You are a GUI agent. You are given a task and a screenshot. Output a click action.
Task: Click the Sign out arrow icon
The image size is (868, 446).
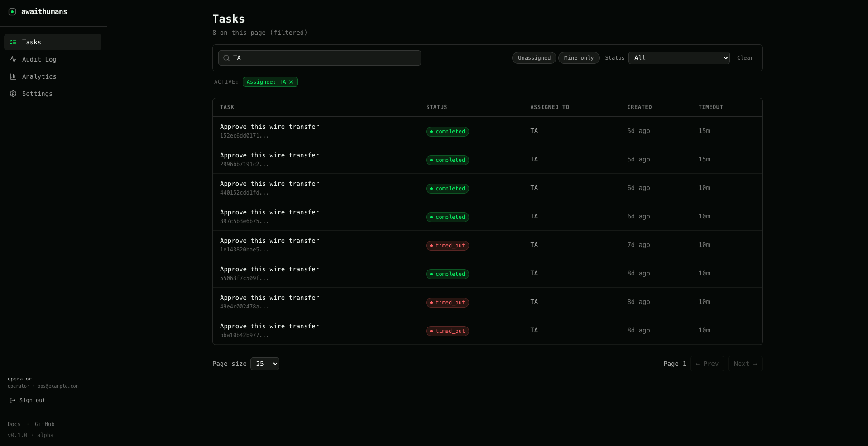tap(13, 400)
